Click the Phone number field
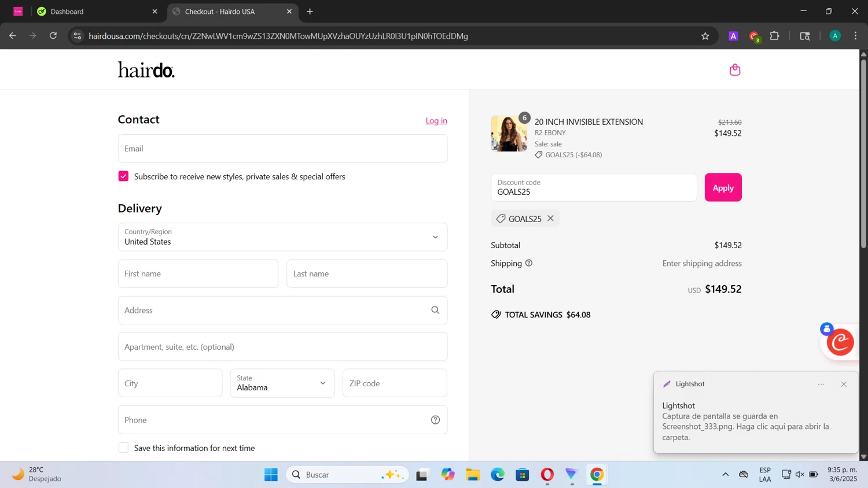This screenshot has height=488, width=868. (282, 420)
